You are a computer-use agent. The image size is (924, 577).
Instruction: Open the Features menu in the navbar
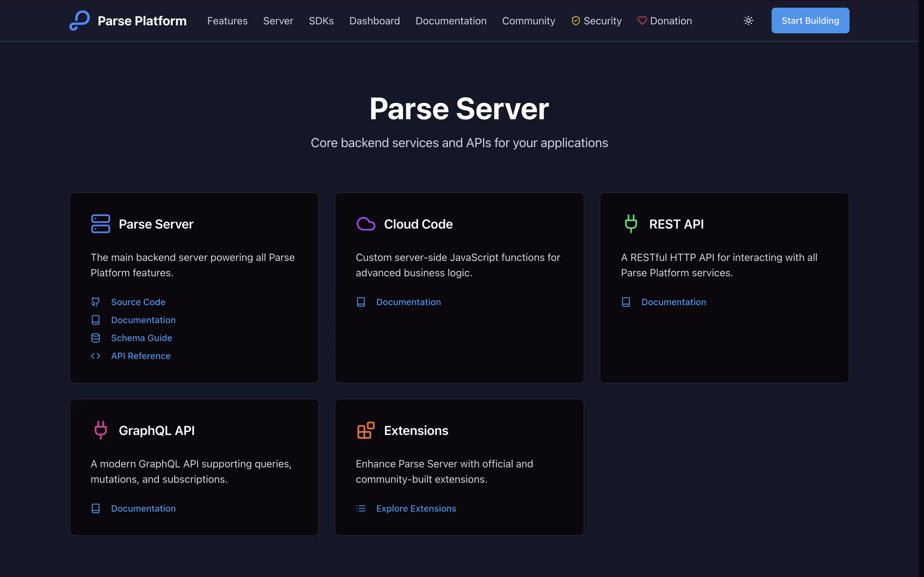(227, 21)
